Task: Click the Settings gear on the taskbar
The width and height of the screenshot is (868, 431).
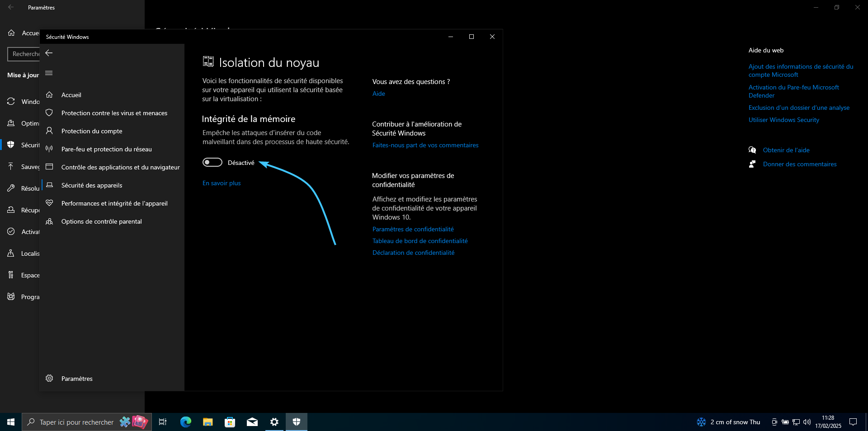Action: (274, 422)
